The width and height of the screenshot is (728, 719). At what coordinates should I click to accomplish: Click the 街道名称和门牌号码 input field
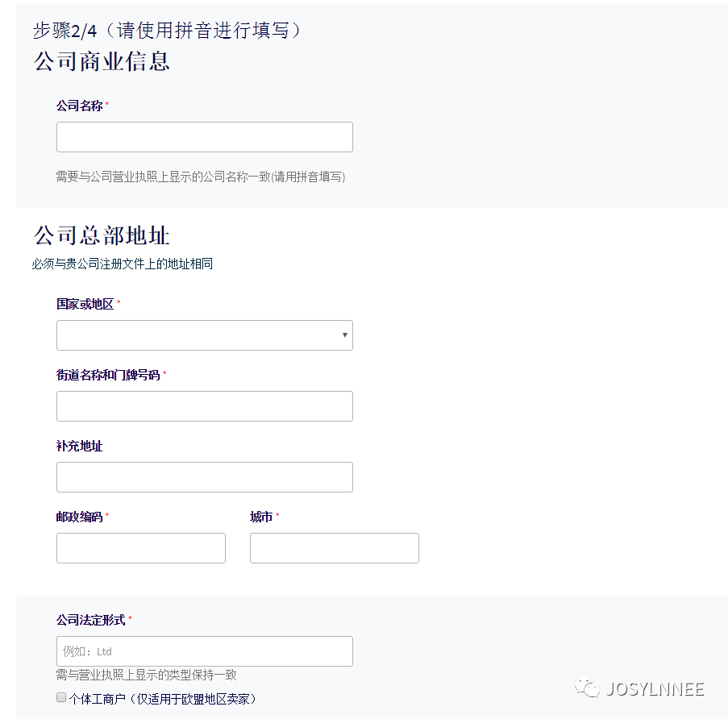point(204,406)
